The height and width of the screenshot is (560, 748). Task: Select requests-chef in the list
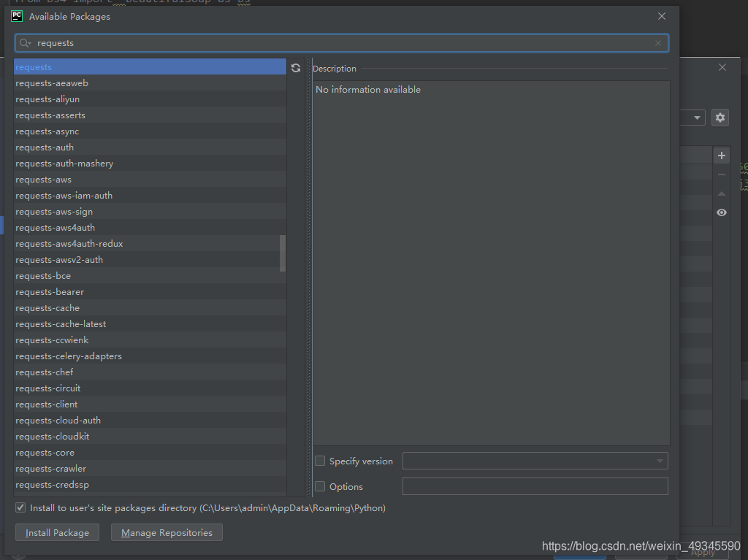[x=150, y=372]
